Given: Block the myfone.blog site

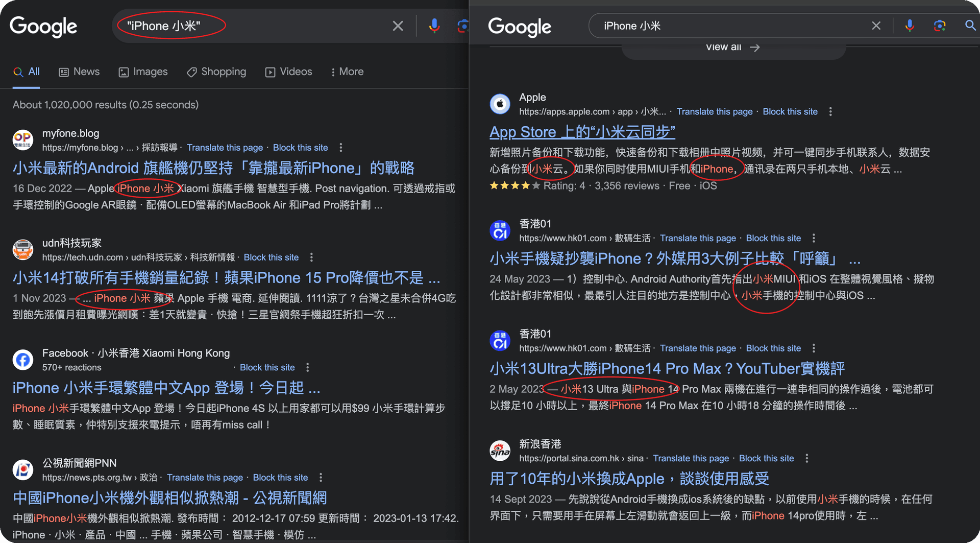Looking at the screenshot, I should 300,148.
